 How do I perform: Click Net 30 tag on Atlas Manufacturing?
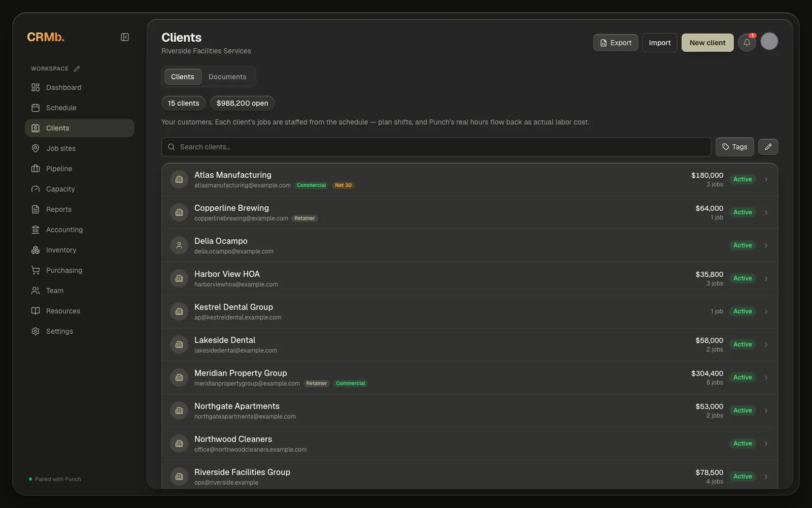[x=343, y=185]
